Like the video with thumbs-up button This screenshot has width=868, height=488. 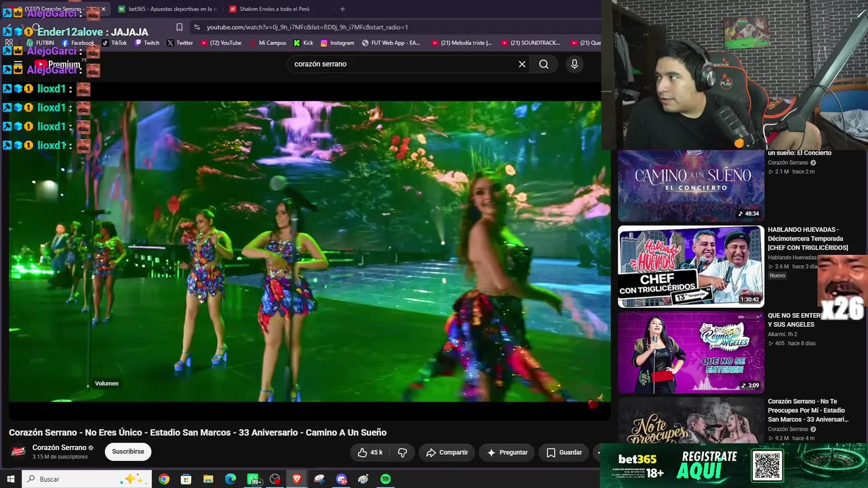click(370, 452)
